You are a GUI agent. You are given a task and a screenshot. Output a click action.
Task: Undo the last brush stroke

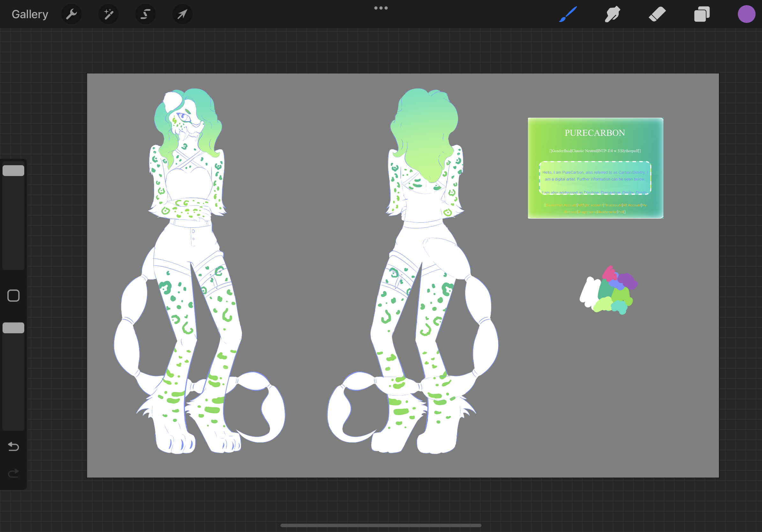tap(13, 447)
